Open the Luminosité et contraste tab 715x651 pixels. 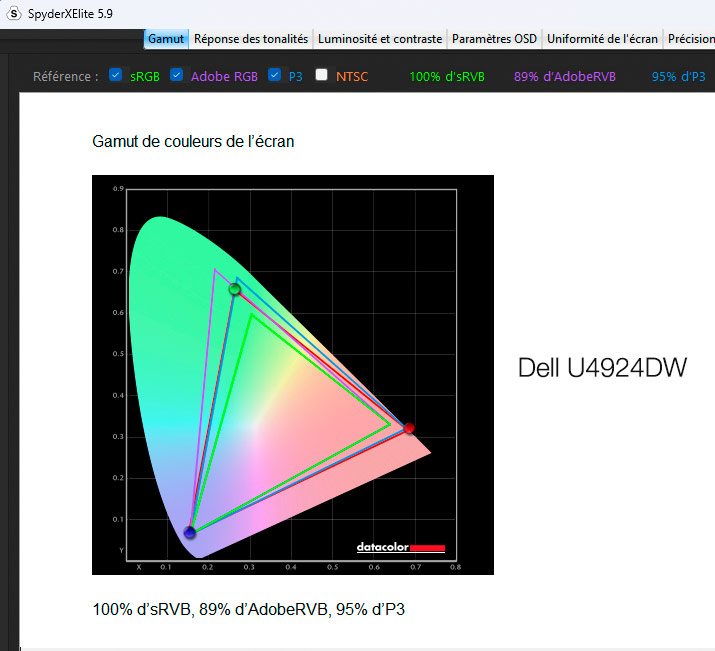(x=380, y=39)
